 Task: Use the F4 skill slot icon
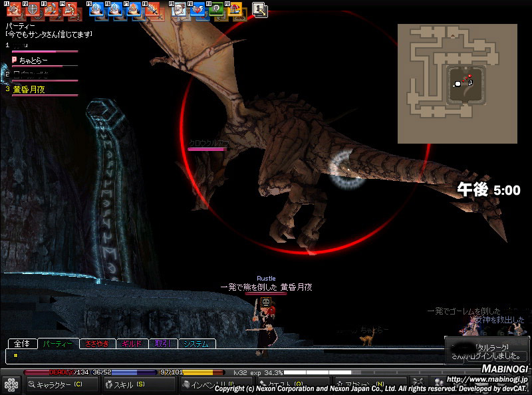[70, 9]
